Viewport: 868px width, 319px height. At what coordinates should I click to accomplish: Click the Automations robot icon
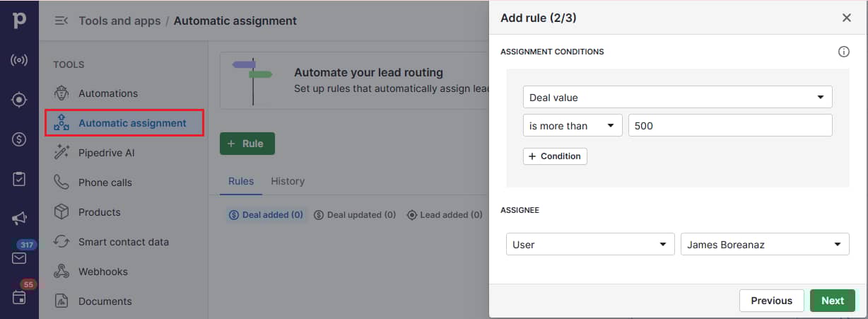coord(61,93)
